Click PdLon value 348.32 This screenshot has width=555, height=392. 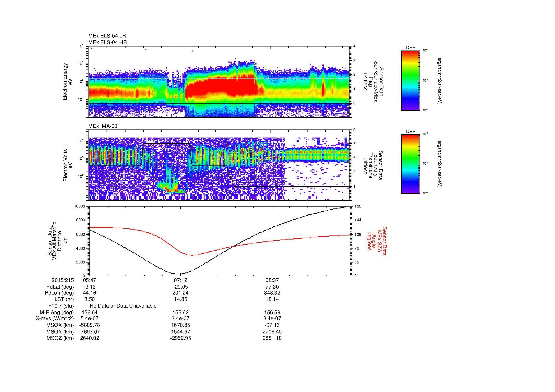click(x=272, y=293)
